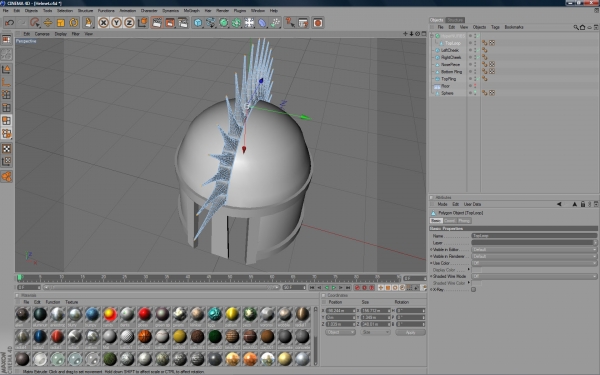This screenshot has height=375, width=600.
Task: Click the search magnifier in Objects panel
Action: tap(576, 27)
